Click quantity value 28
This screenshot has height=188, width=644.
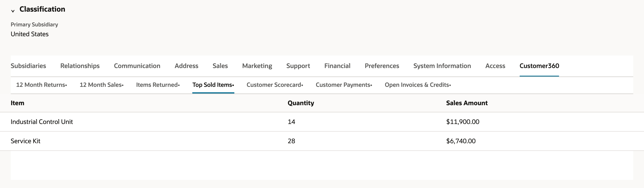click(292, 141)
